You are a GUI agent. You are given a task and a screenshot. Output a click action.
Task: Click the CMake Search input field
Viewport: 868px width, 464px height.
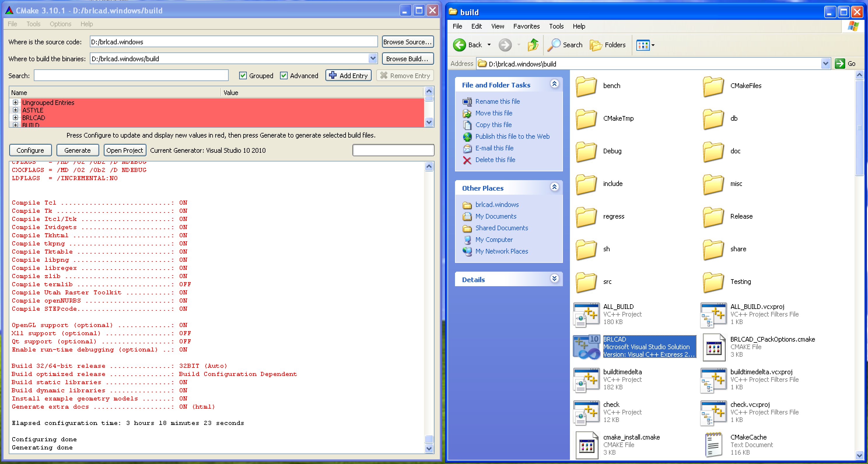tap(131, 75)
